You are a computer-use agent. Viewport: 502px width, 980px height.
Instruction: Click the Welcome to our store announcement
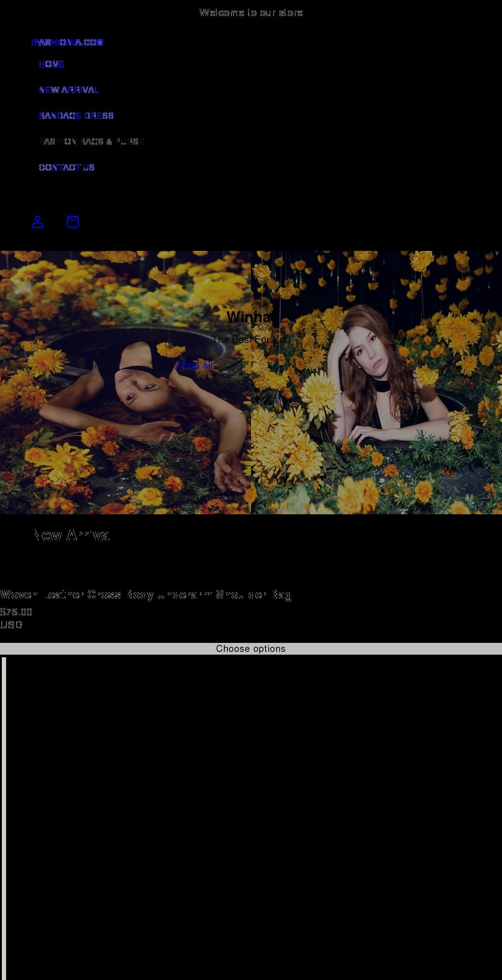point(251,13)
